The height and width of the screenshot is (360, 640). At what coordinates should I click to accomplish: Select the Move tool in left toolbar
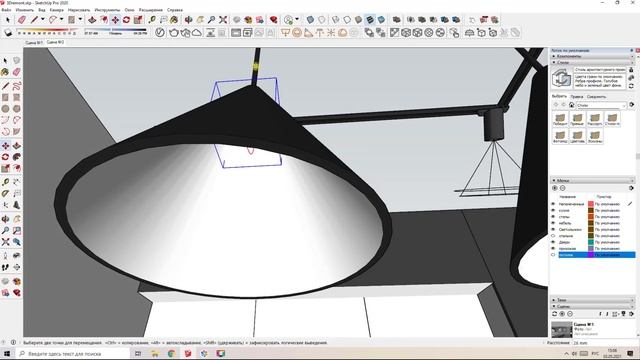pos(5,146)
